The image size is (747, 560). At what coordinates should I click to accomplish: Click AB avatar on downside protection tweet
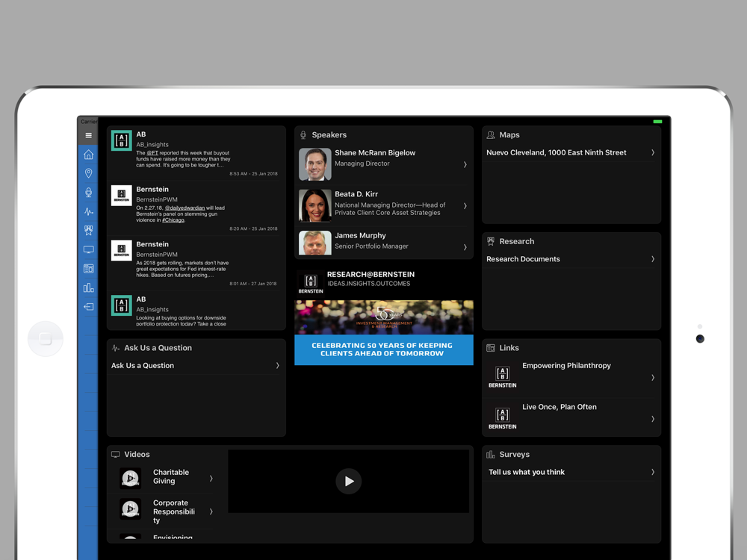click(x=122, y=305)
